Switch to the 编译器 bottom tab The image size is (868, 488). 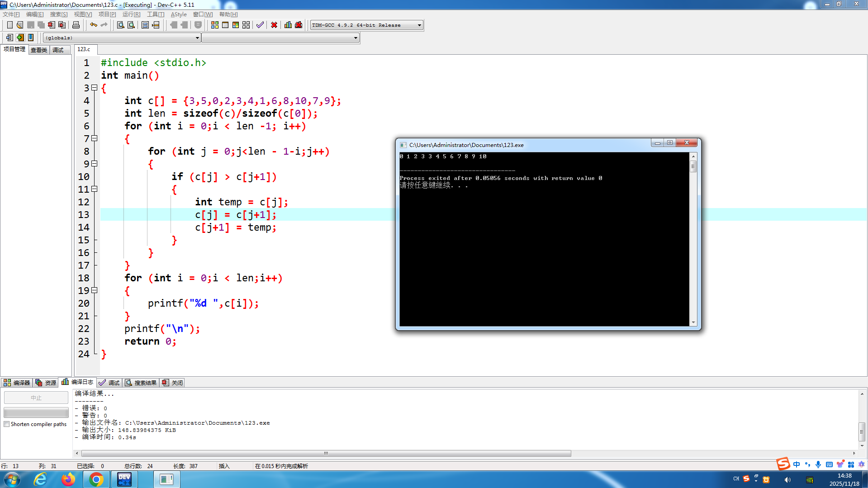click(17, 383)
